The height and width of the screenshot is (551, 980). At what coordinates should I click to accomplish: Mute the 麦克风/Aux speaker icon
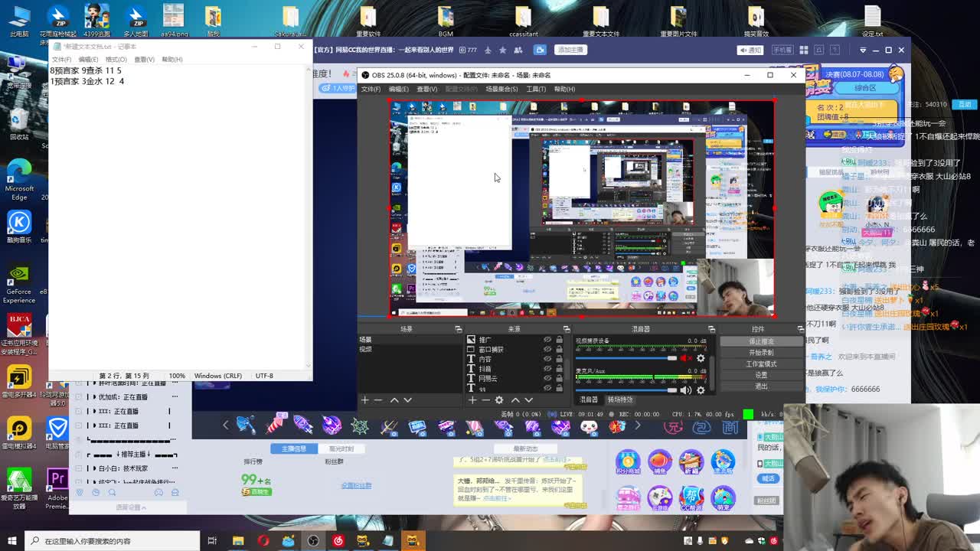coord(685,390)
